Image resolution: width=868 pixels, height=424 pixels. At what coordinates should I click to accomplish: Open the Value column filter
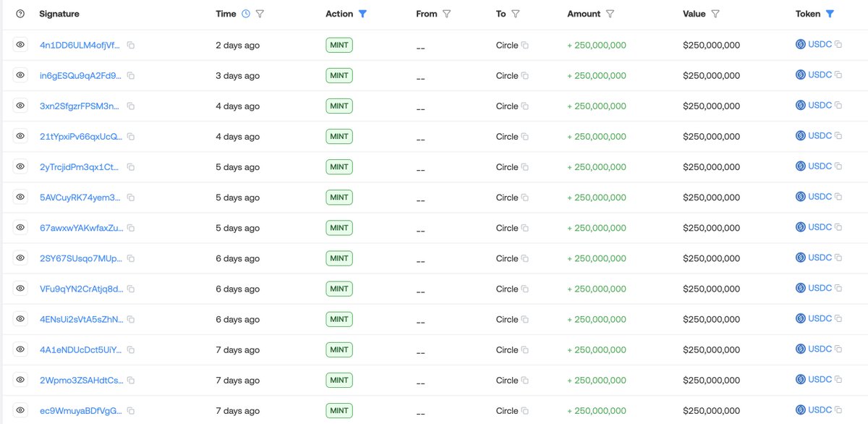point(715,14)
